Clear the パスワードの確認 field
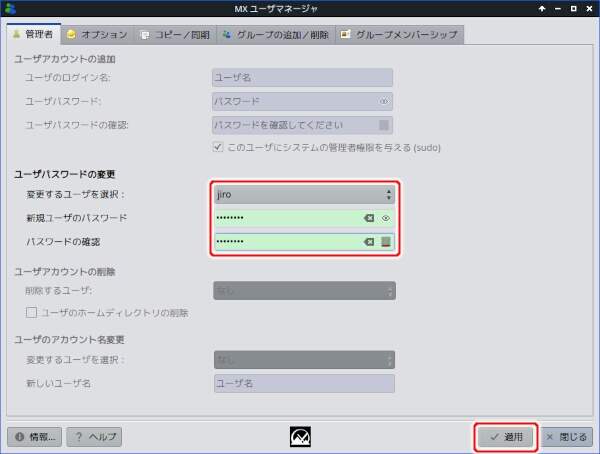The width and height of the screenshot is (600, 454). click(369, 242)
